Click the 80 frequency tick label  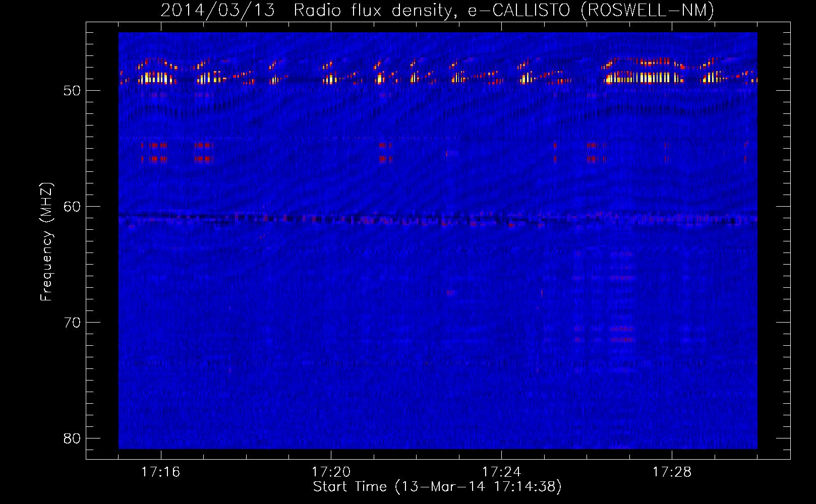coord(72,438)
